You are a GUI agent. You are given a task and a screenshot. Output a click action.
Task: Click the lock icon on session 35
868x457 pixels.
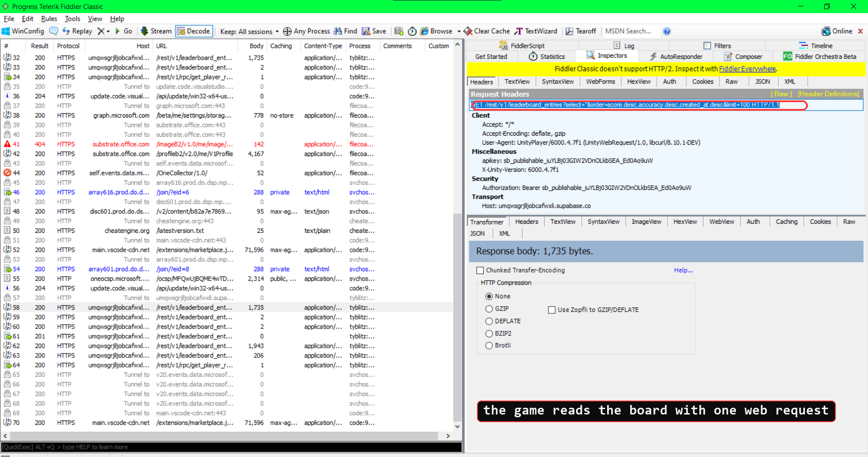click(x=7, y=86)
